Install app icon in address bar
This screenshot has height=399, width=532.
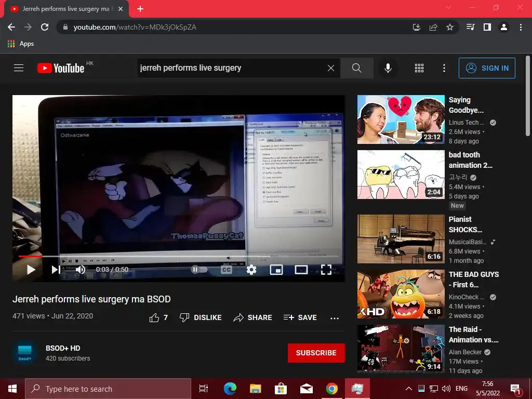pos(416,27)
